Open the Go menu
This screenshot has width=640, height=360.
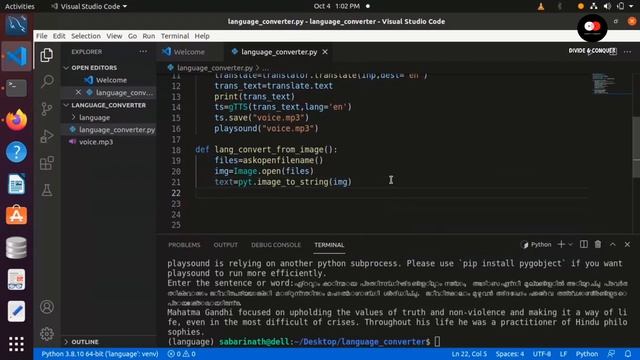pyautogui.click(x=132, y=36)
